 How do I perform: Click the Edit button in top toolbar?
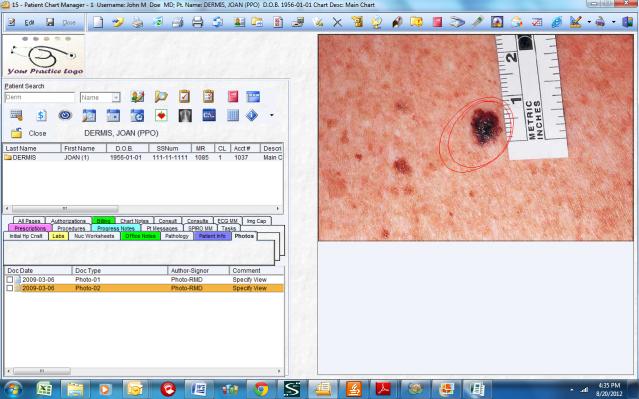(29, 23)
